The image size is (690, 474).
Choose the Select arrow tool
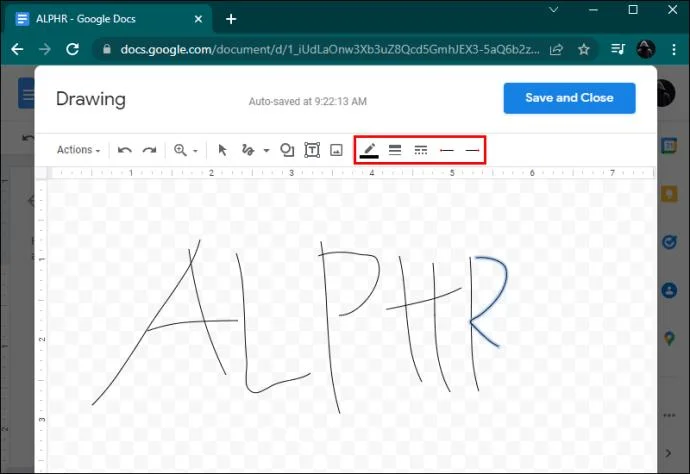[223, 150]
